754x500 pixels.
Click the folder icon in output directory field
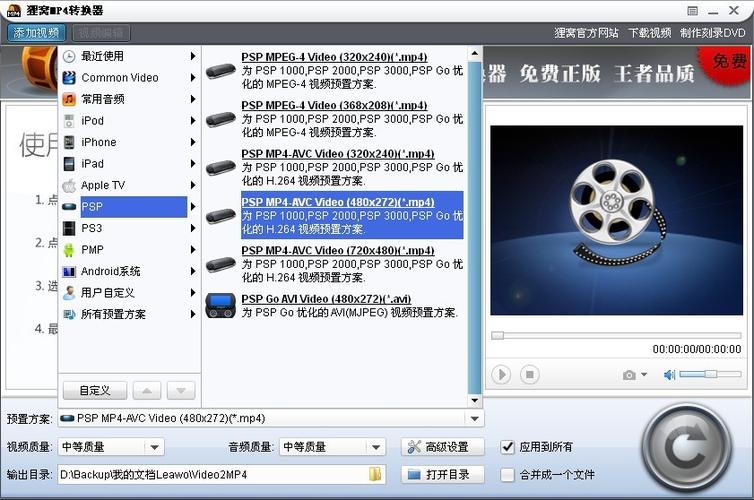(375, 475)
